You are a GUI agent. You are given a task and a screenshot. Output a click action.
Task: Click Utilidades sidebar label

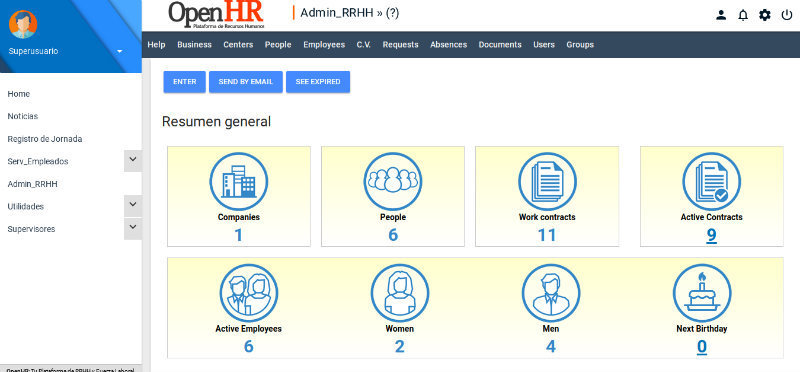[x=26, y=206]
